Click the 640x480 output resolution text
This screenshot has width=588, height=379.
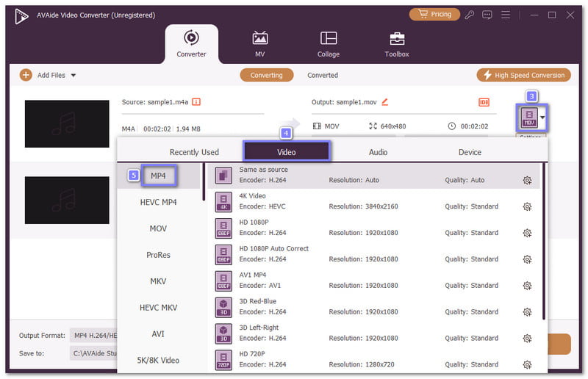point(393,126)
